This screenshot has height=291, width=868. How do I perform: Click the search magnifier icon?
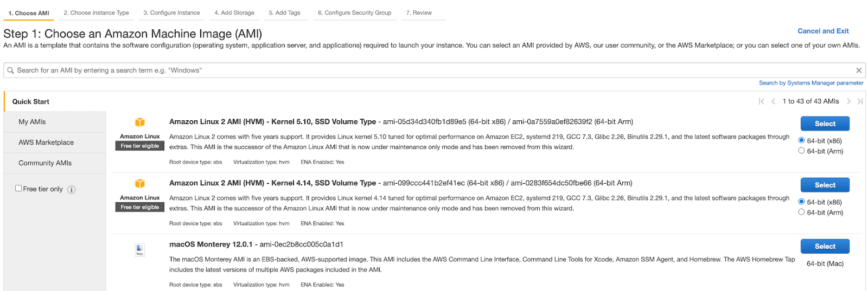pyautogui.click(x=10, y=70)
